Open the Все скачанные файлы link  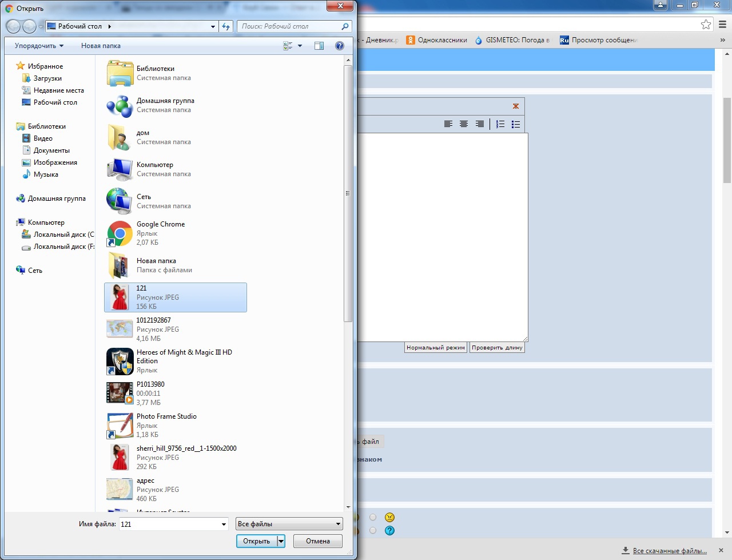click(670, 551)
